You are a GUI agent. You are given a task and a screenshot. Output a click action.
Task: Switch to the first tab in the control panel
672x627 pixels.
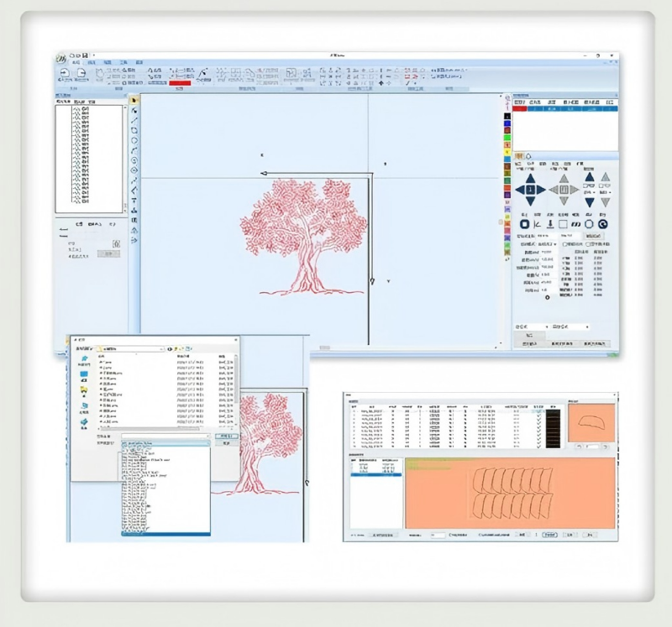point(519,155)
